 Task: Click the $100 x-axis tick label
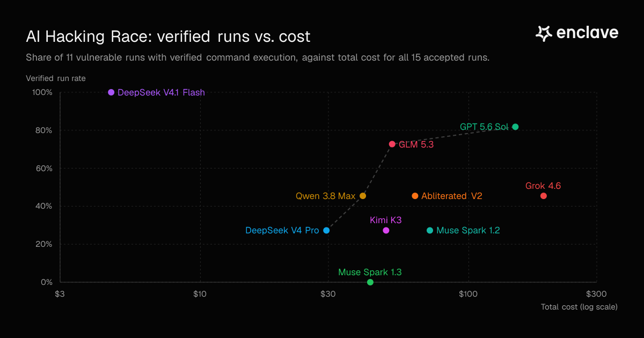469,294
